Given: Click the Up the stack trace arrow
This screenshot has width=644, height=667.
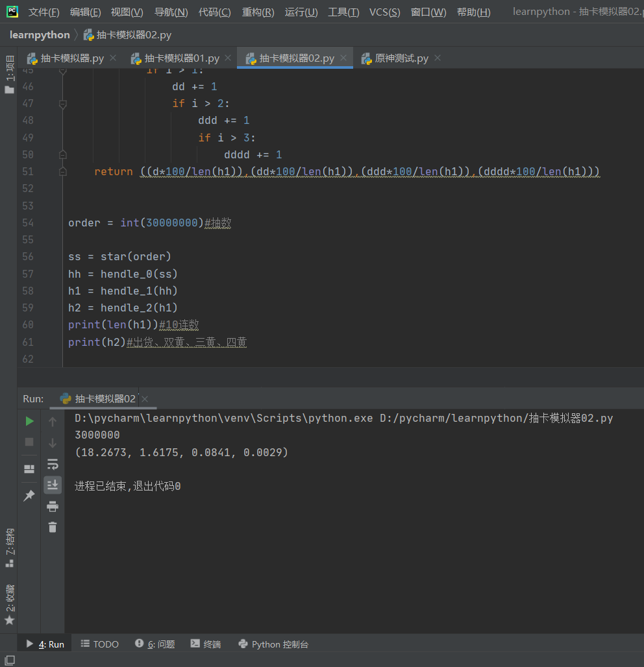Looking at the screenshot, I should coord(53,422).
